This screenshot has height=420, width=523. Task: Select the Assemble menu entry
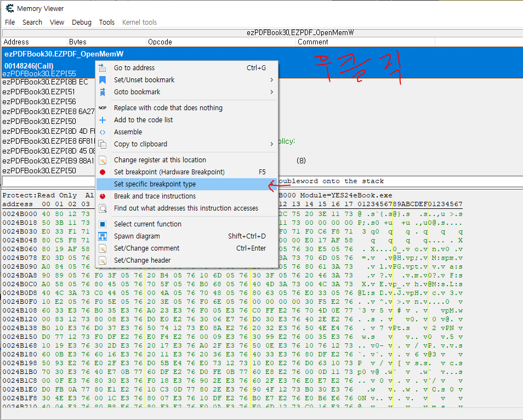187,132
